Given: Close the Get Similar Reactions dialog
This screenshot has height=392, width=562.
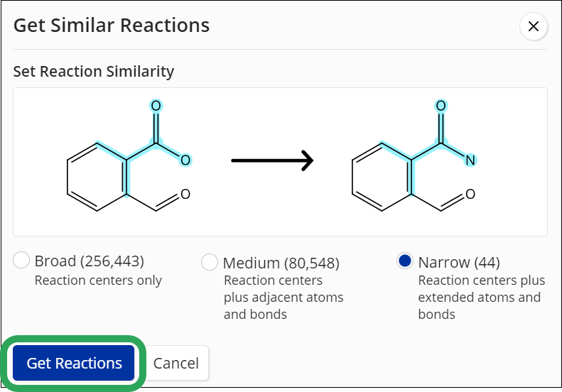Looking at the screenshot, I should [x=534, y=26].
